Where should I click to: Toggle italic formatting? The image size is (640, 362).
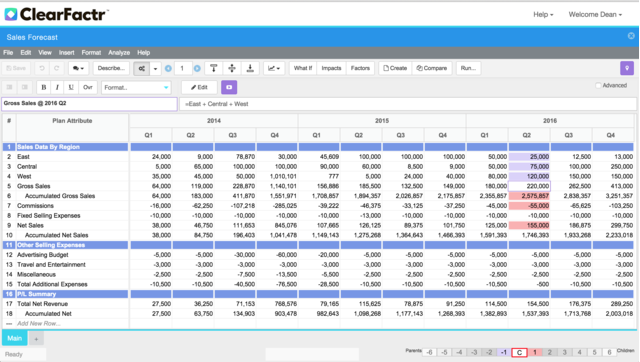57,87
